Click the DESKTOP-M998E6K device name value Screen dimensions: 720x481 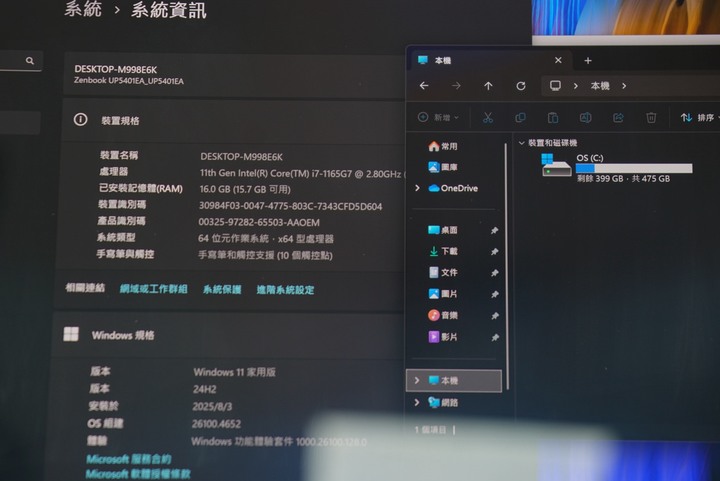point(242,157)
